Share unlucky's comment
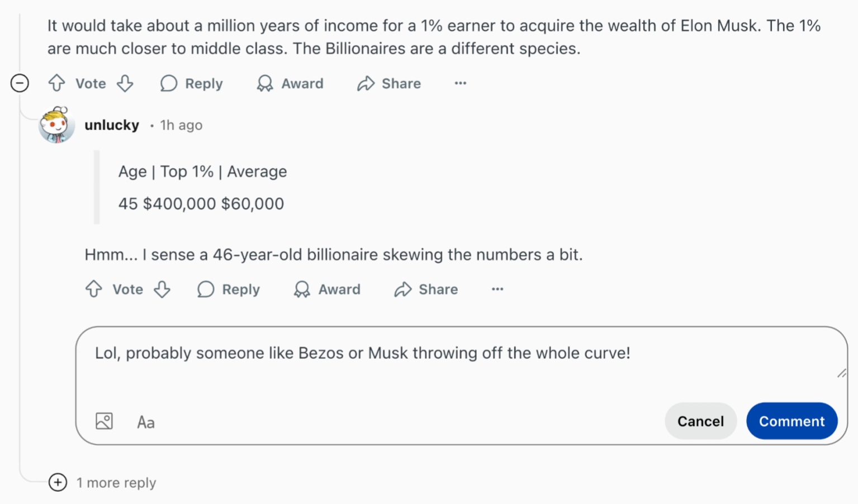The image size is (858, 504). (x=426, y=289)
